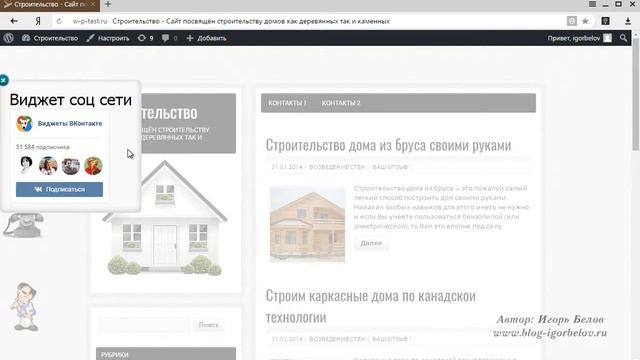Open the Привет, igorbelov account menu
The width and height of the screenshot is (640, 360).
(580, 38)
